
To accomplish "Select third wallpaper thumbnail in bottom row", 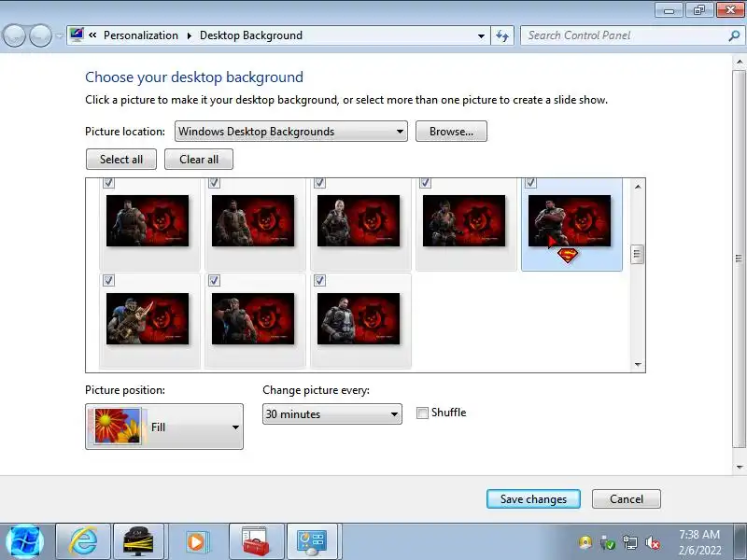I will [x=359, y=318].
